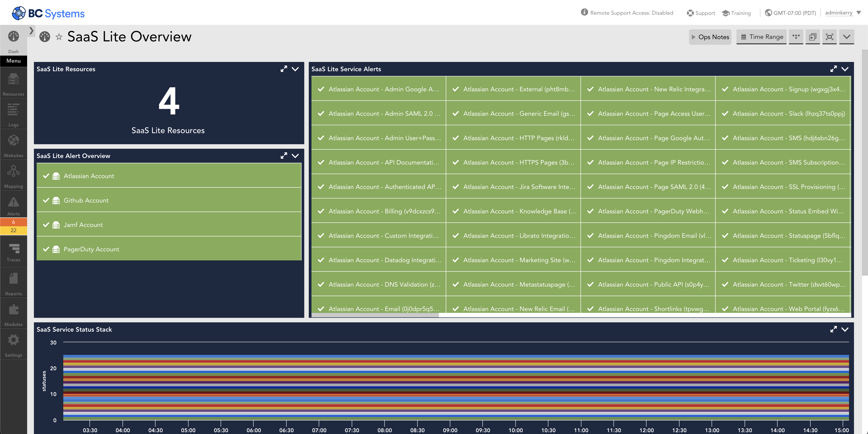Click the page vertical scrollbar
This screenshot has height=434, width=868.
pos(865,163)
